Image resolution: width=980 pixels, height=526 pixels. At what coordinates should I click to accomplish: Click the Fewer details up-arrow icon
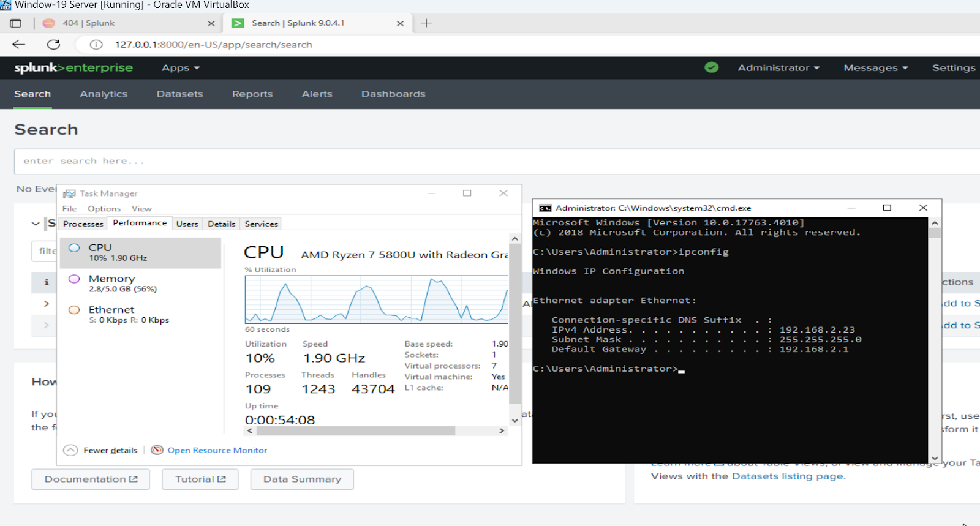click(71, 450)
